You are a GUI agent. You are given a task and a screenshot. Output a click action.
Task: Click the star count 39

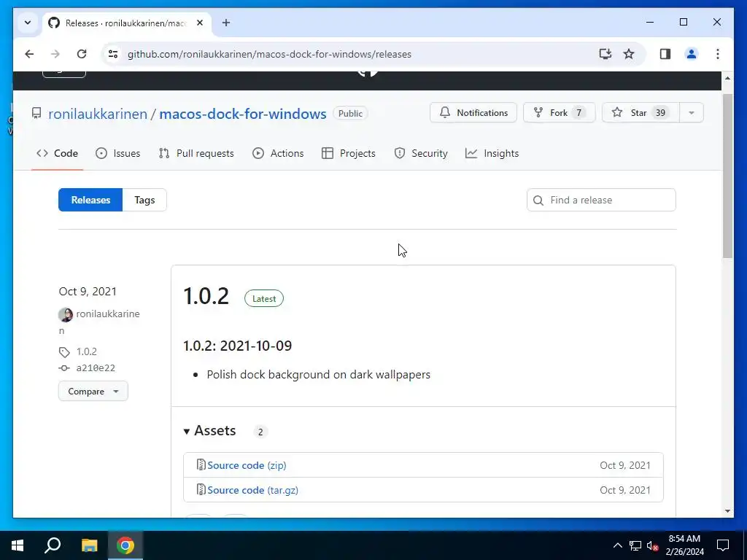click(x=660, y=113)
